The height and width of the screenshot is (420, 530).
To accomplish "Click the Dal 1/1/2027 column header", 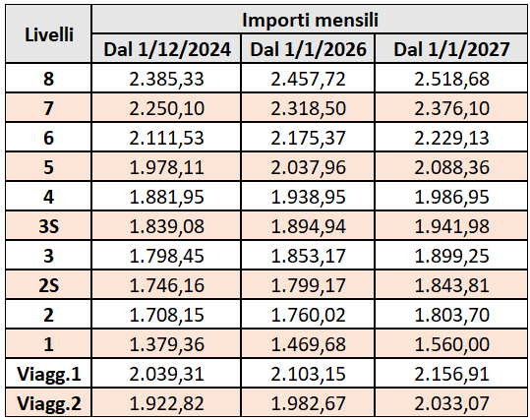I will (x=451, y=48).
